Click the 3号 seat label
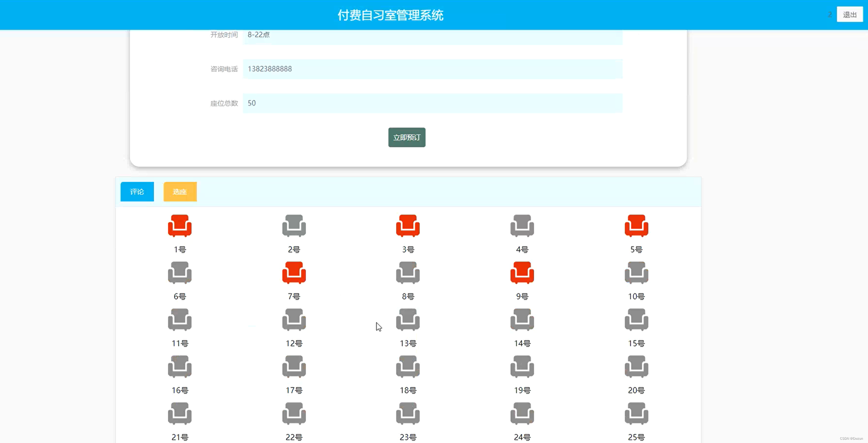 coord(408,249)
